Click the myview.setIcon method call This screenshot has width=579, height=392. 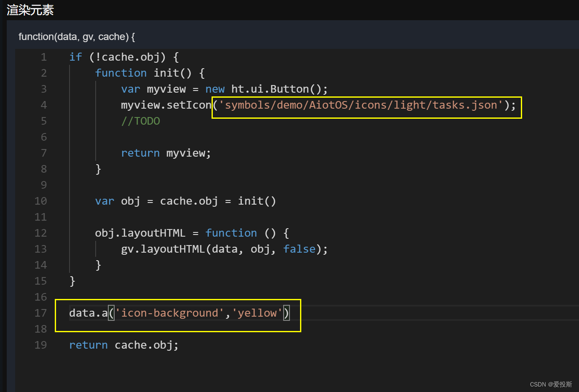point(164,105)
